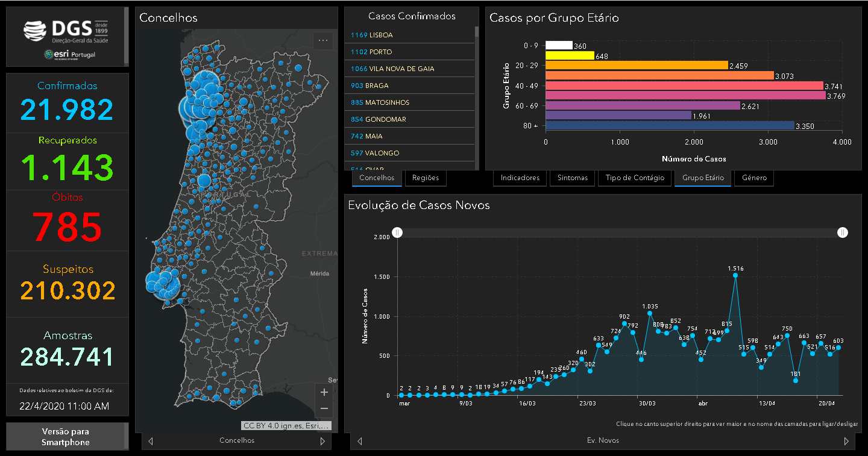Open the Género tab

[x=754, y=178]
